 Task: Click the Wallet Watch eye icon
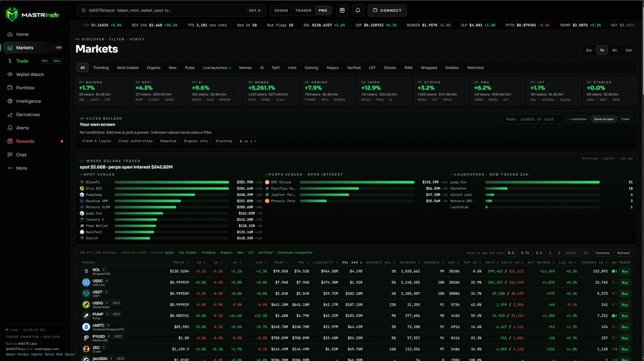[x=10, y=75]
